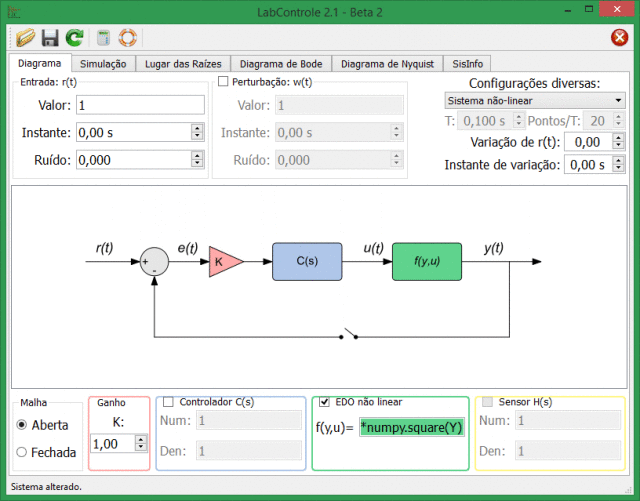Click the Sensor Num field
Image resolution: width=640 pixels, height=501 pixels.
point(568,420)
